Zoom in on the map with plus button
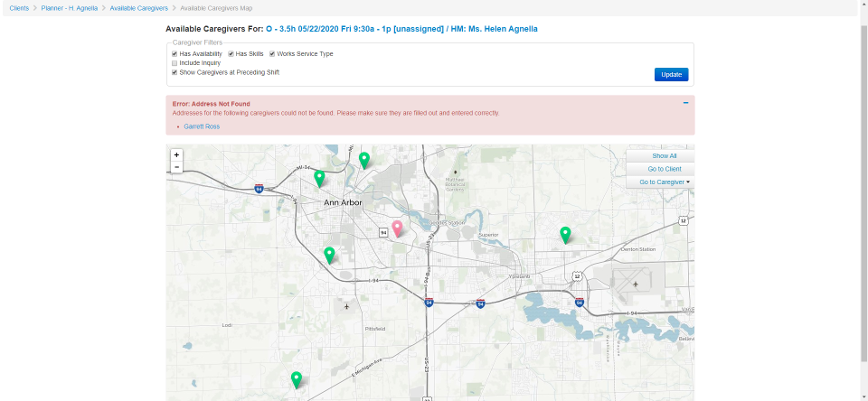868x401 pixels. [x=176, y=154]
